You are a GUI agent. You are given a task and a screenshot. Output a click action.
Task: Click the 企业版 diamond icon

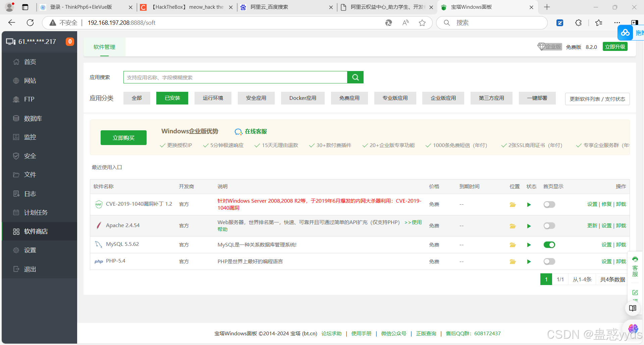click(549, 47)
